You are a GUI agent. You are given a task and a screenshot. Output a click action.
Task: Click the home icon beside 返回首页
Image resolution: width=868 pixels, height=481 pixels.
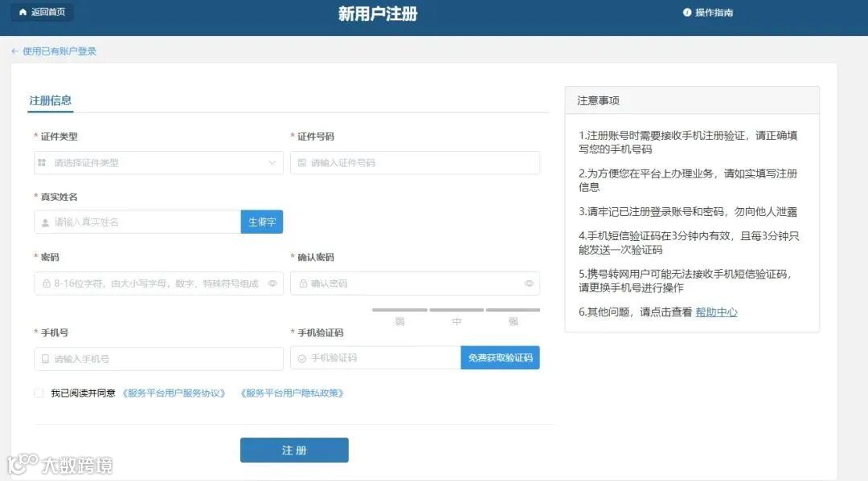point(23,12)
